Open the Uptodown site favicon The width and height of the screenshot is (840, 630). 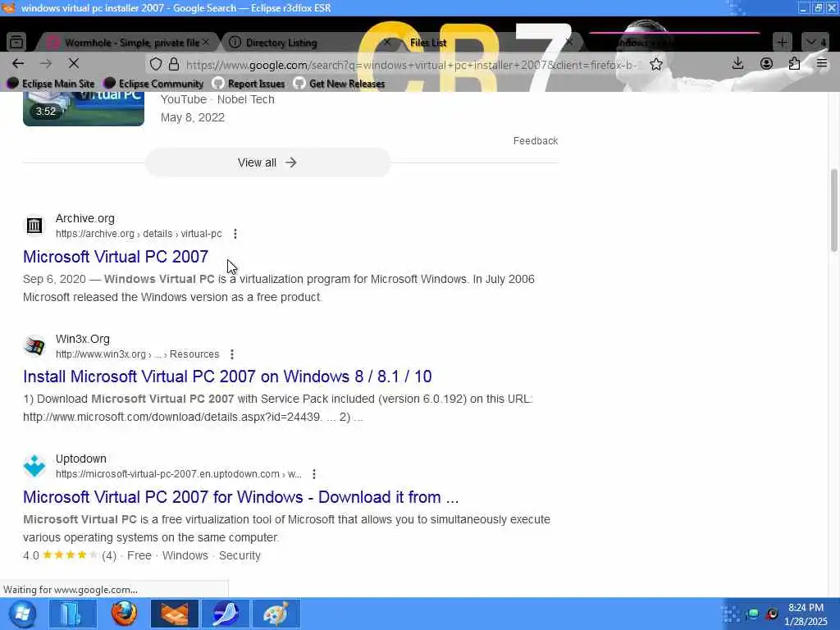tap(34, 466)
